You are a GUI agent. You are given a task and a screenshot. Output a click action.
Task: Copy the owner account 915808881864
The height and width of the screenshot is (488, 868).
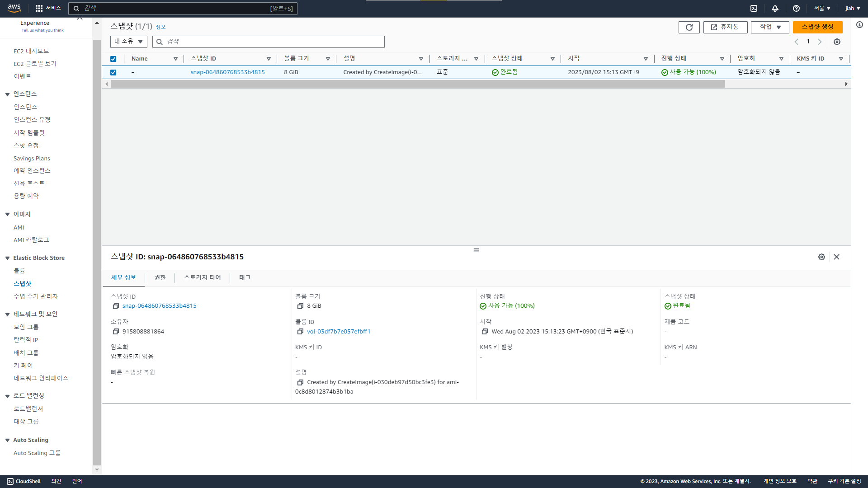[116, 331]
